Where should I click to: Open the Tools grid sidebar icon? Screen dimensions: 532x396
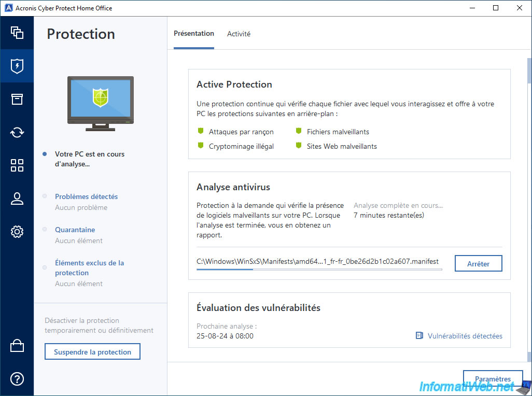[x=17, y=165]
